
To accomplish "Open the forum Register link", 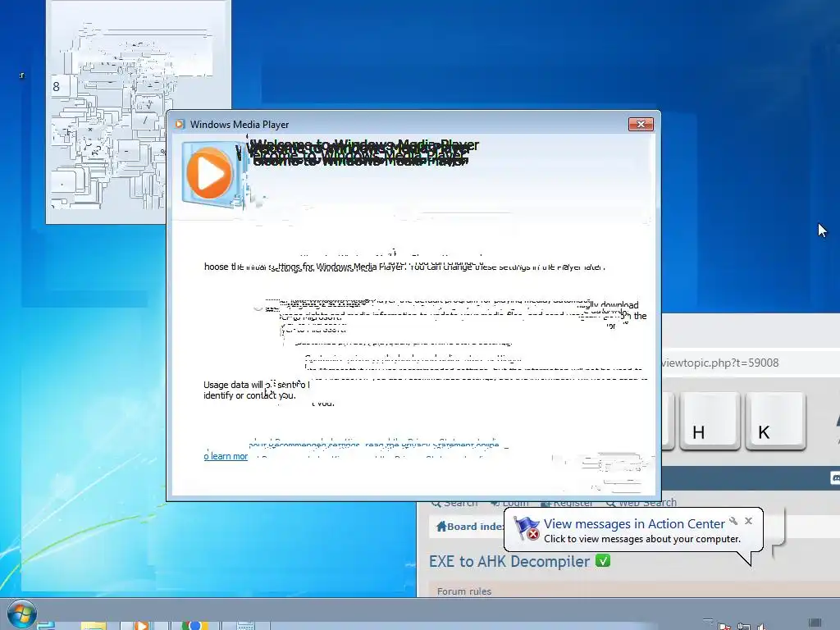I will click(x=567, y=503).
